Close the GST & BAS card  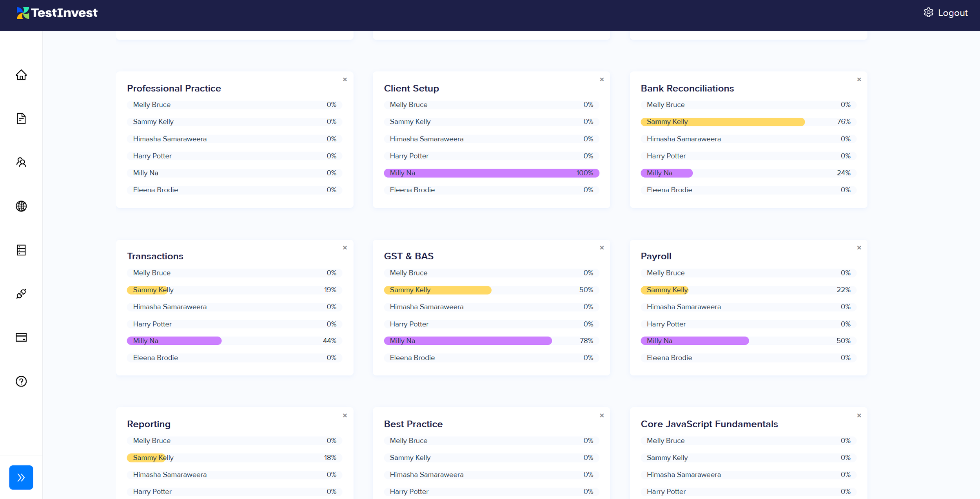[x=602, y=248]
